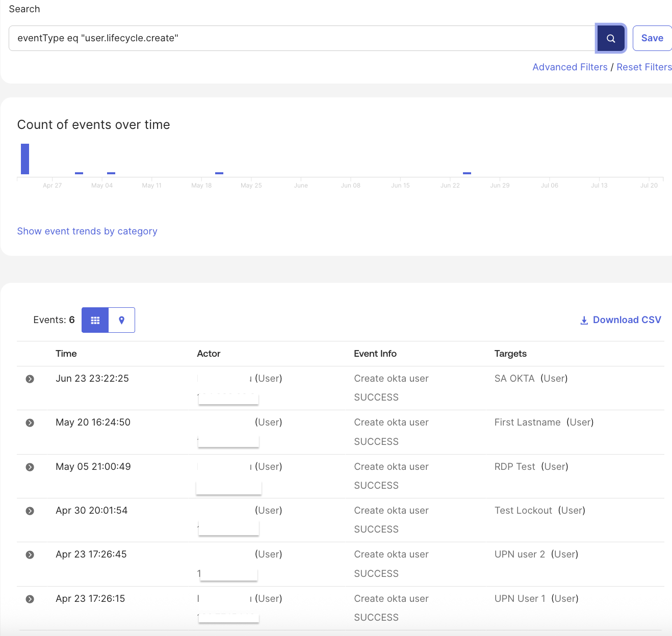Click the Time column header
Viewport: 672px width, 636px height.
click(66, 354)
